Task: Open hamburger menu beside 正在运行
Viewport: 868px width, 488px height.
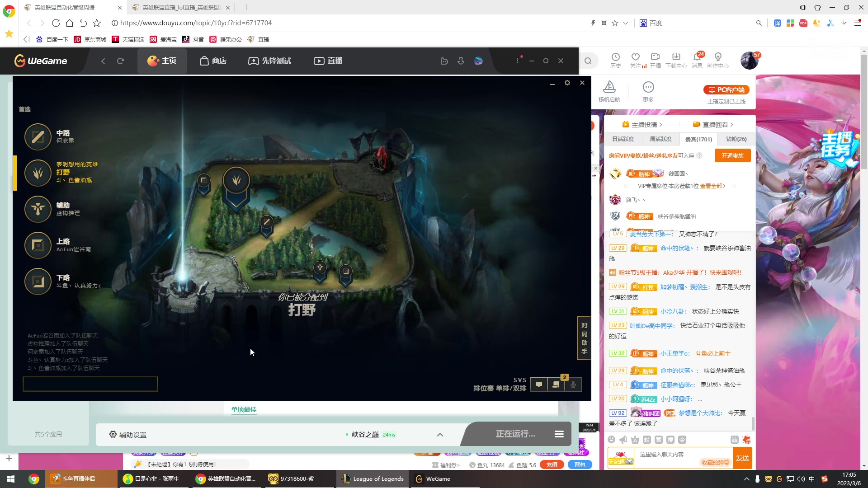Action: [559, 434]
